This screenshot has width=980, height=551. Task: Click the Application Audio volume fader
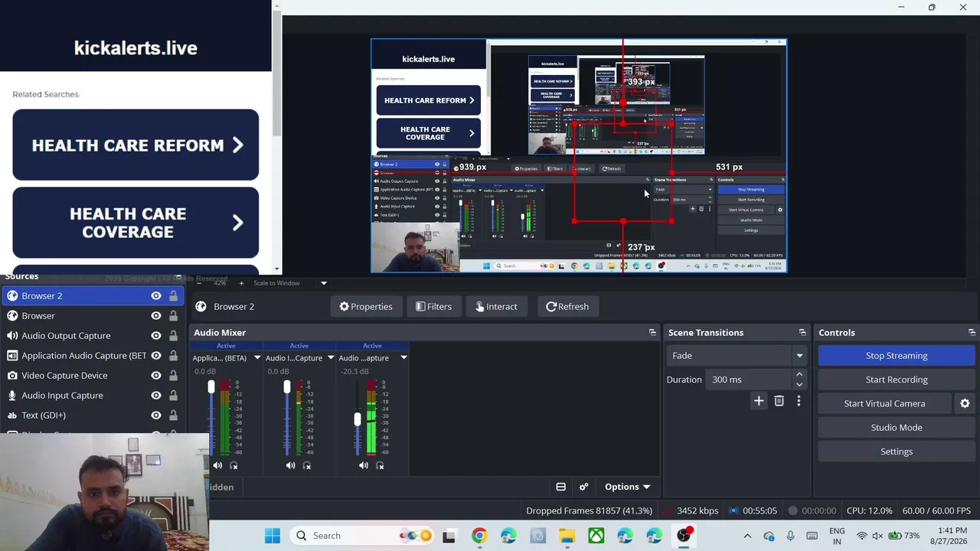coord(211,387)
